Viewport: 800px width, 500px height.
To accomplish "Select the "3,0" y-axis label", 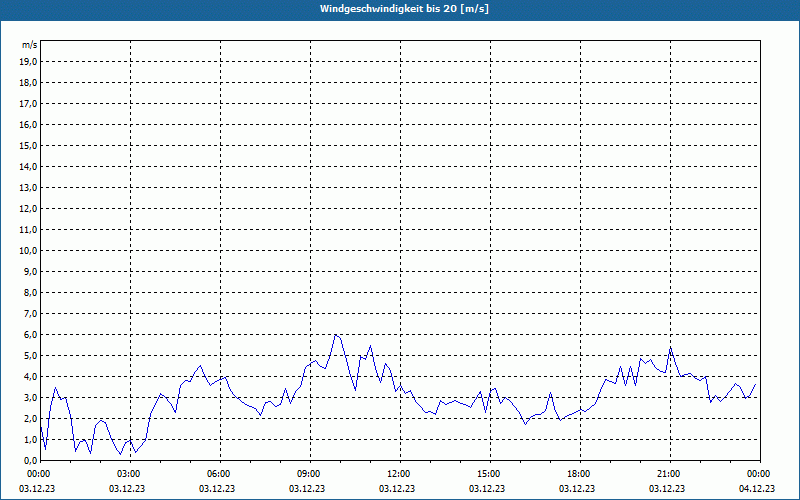I will [x=30, y=397].
